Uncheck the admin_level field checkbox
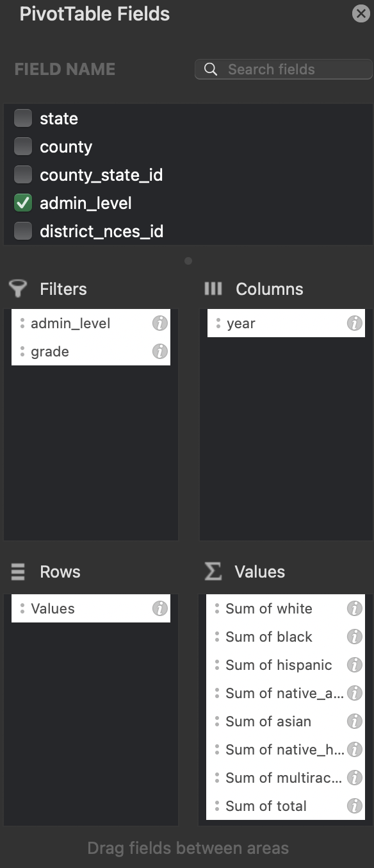Image resolution: width=374 pixels, height=868 pixels. (x=23, y=203)
